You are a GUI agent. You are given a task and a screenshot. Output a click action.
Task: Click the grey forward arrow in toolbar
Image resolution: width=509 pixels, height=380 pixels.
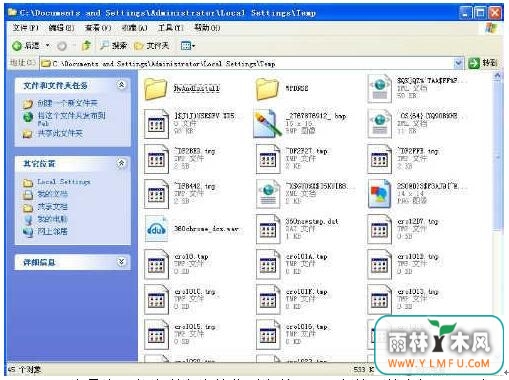coord(62,46)
